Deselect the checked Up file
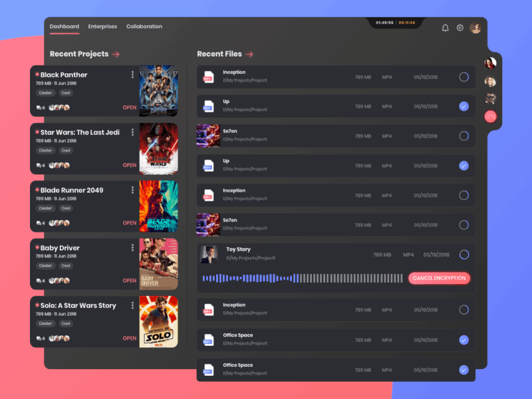532x399 pixels. [464, 106]
